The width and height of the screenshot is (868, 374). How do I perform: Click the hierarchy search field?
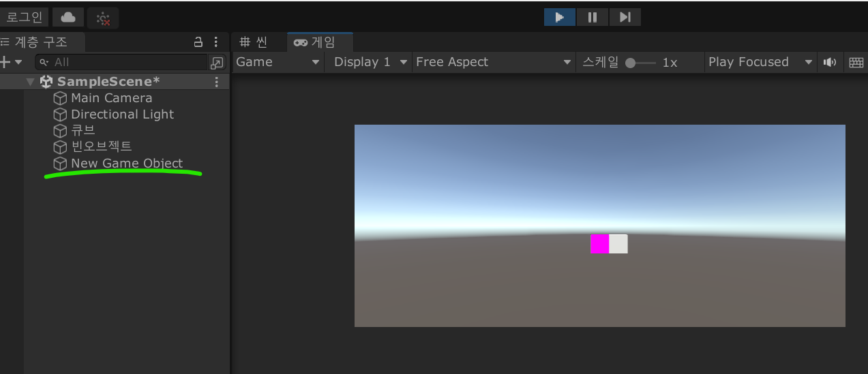(x=121, y=62)
